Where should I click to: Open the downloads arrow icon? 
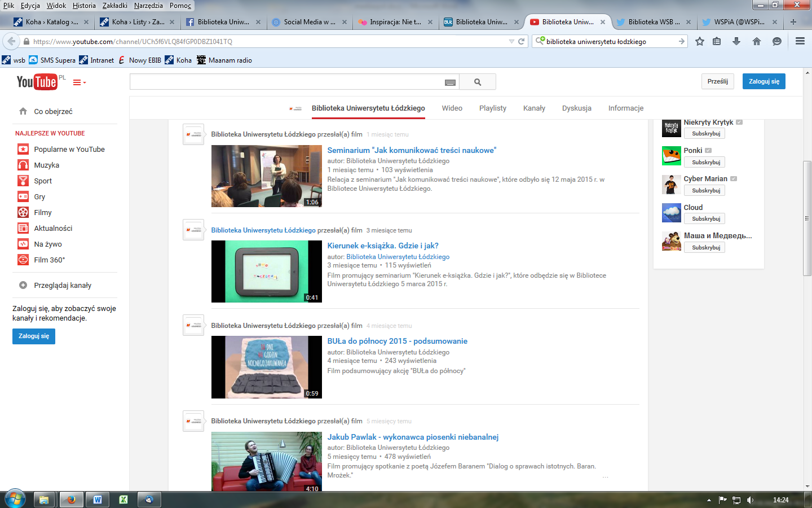[x=736, y=41]
